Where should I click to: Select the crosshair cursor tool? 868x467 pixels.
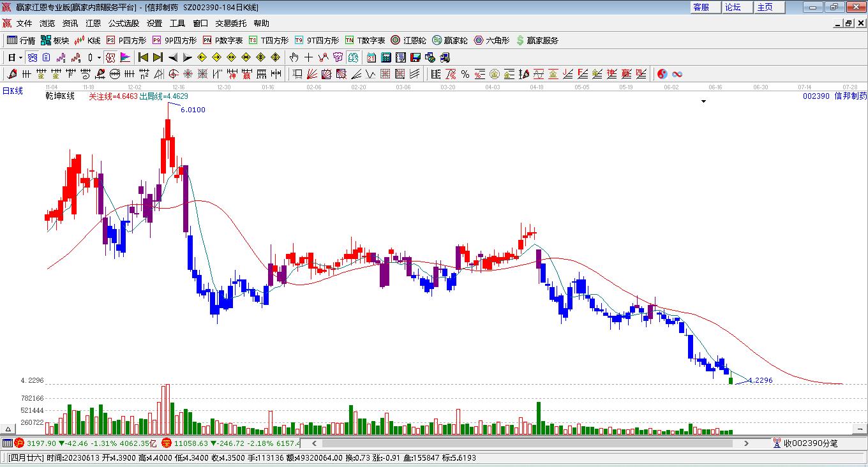coord(309,57)
